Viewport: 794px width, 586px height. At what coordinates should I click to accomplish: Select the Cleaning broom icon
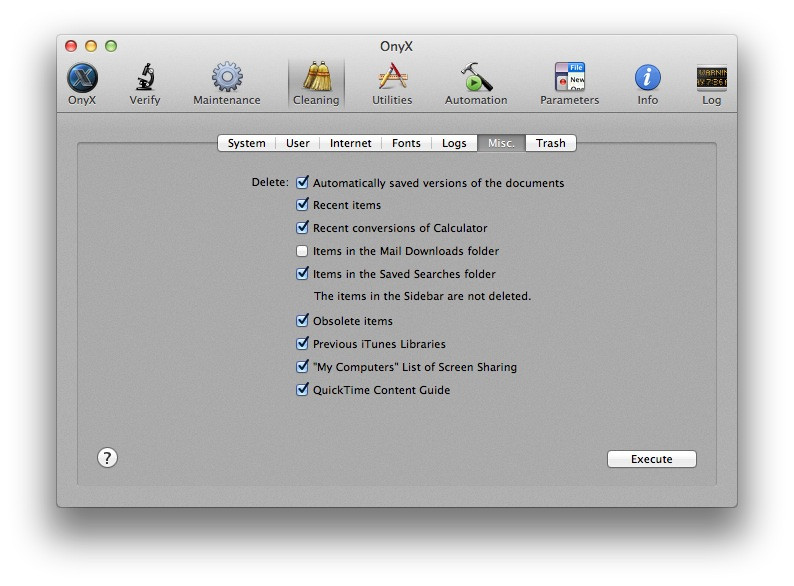[x=316, y=84]
